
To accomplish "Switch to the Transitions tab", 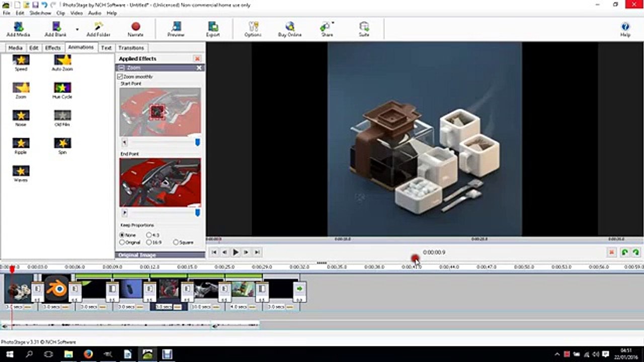I will 131,48.
